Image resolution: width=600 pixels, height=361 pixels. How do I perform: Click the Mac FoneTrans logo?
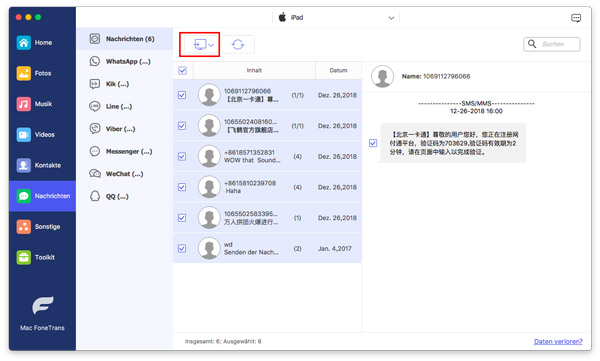[x=42, y=305]
